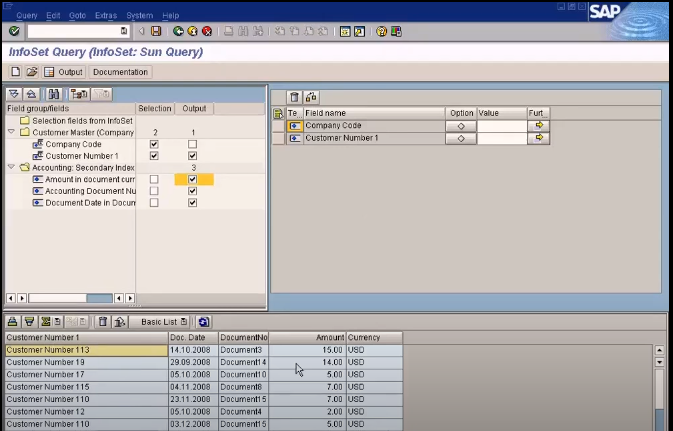
Task: Click the Create new query page icon
Action: point(15,72)
